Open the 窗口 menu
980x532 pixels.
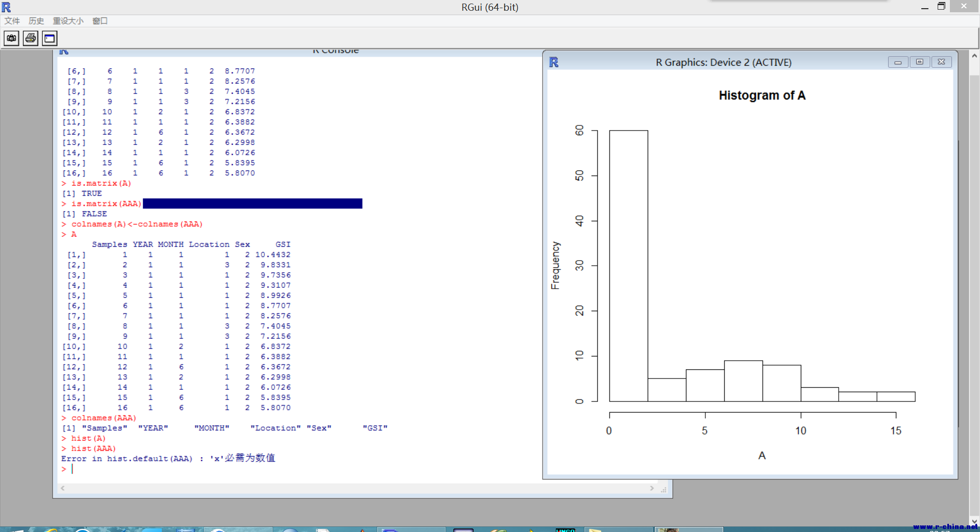tap(100, 21)
